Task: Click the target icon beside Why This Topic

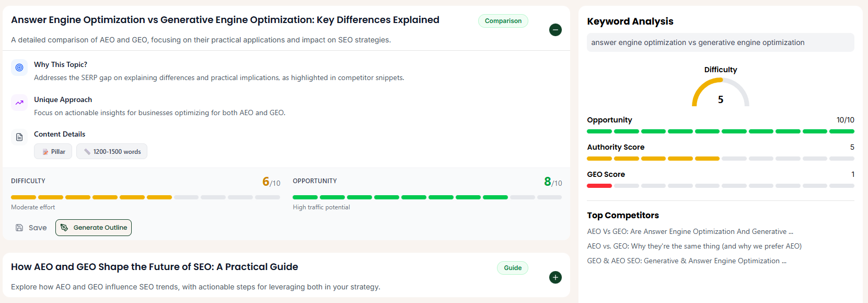Action: [x=19, y=68]
